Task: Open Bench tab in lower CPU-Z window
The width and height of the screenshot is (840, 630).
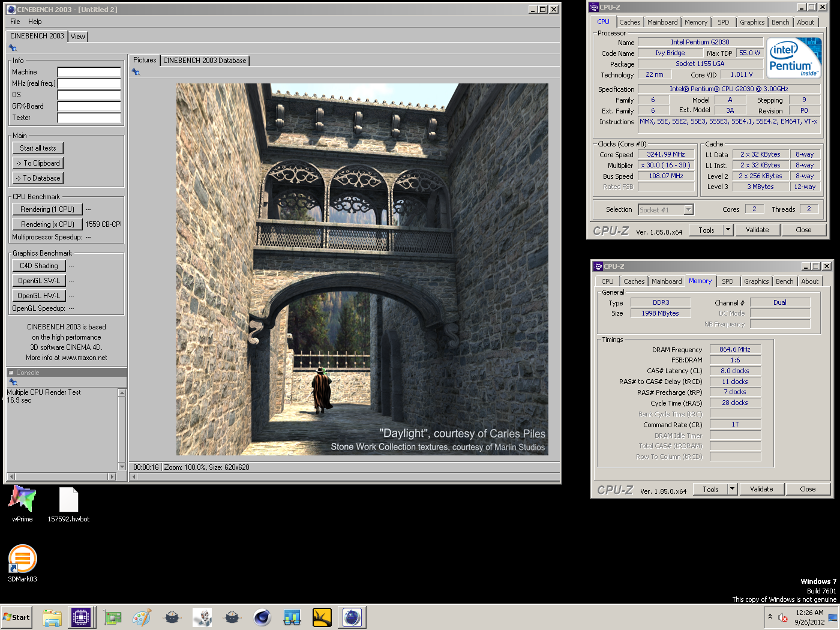Action: [x=784, y=281]
